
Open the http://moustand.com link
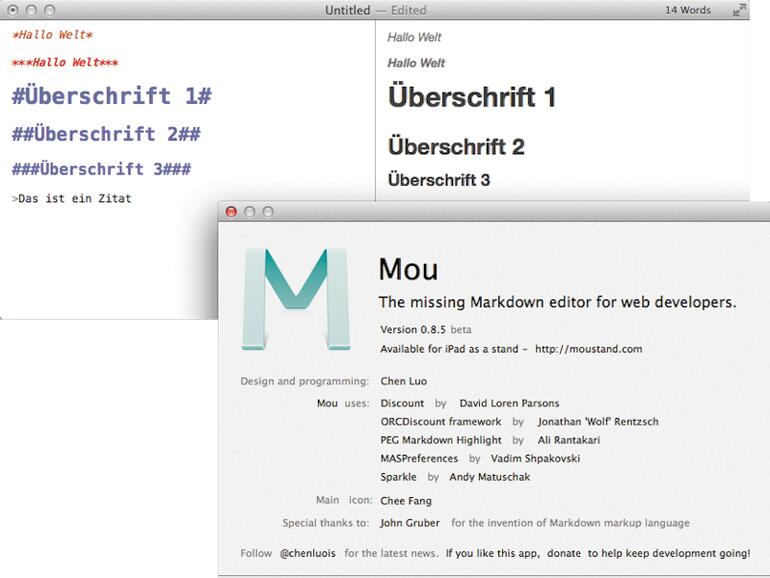[588, 349]
